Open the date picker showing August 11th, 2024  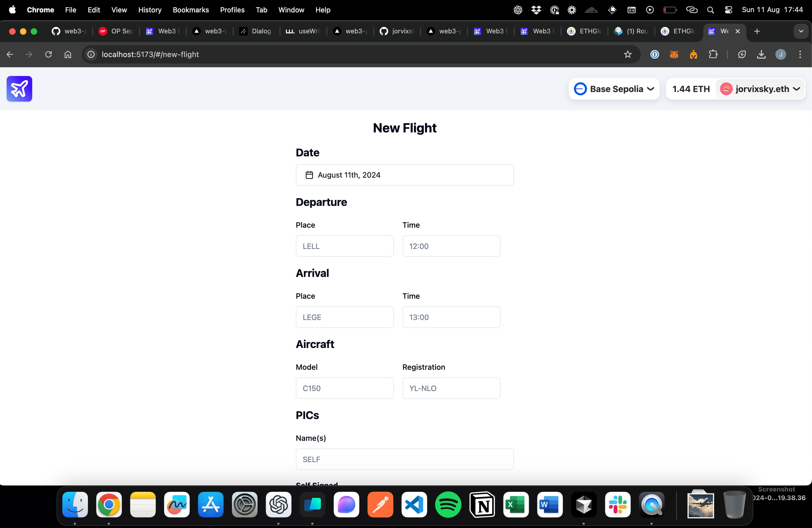pyautogui.click(x=405, y=175)
